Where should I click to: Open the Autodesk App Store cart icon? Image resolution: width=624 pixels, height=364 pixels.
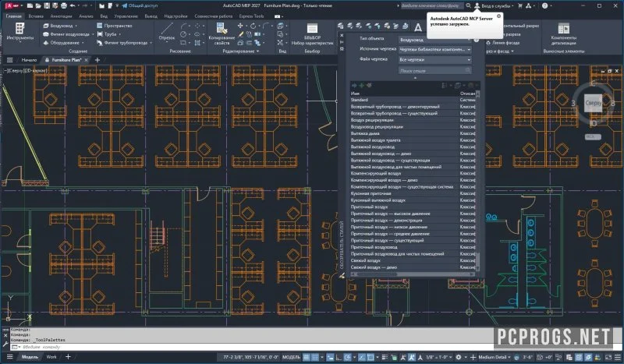(x=519, y=5)
